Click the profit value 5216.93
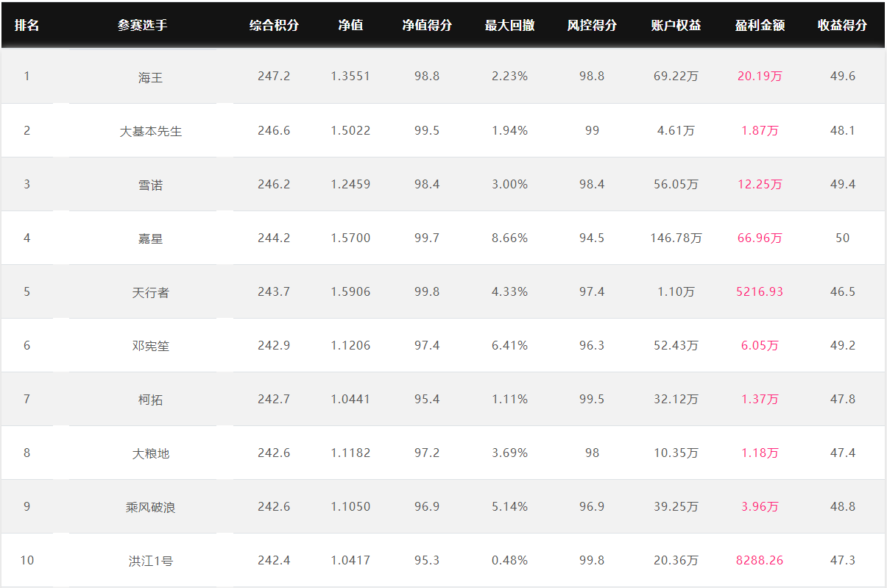The width and height of the screenshot is (887, 588). pos(760,291)
